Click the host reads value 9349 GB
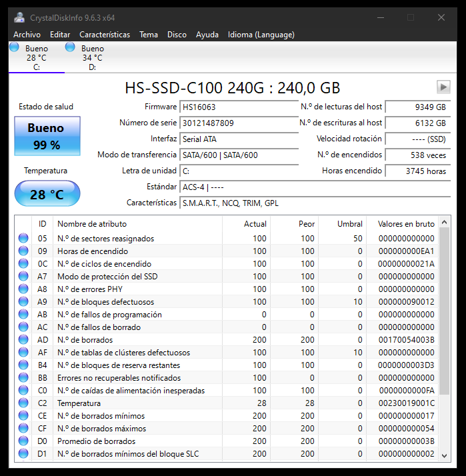The width and height of the screenshot is (466, 476). [418, 107]
